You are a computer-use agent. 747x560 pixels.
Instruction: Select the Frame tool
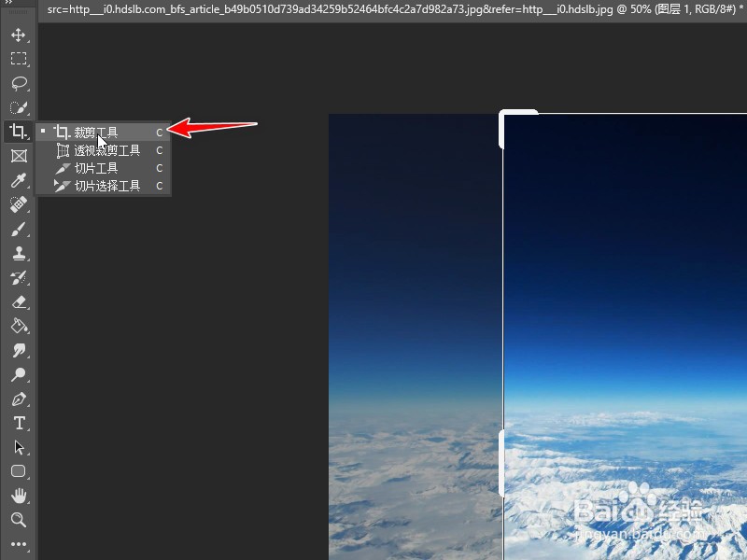19,156
